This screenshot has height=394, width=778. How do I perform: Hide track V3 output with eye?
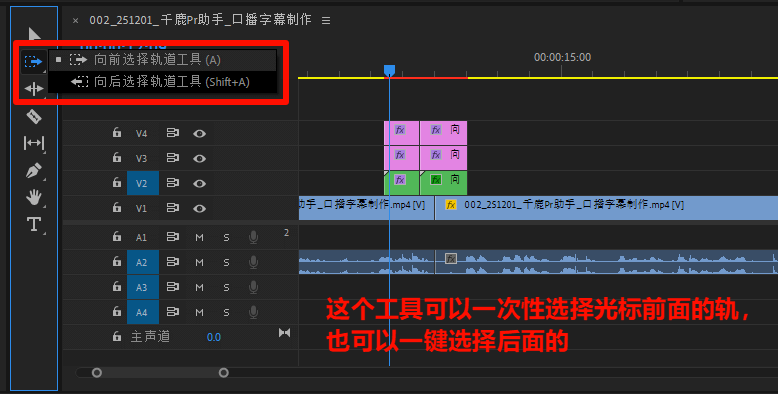[x=199, y=158]
